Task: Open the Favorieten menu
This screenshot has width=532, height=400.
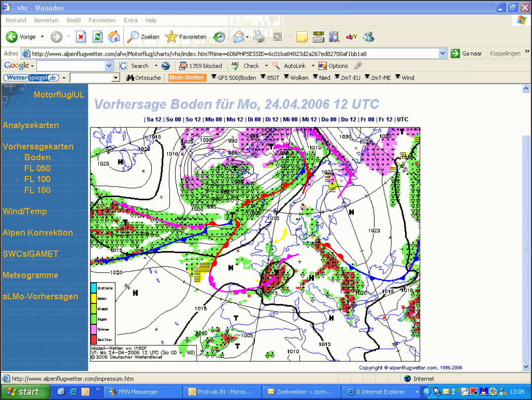Action: (102, 20)
